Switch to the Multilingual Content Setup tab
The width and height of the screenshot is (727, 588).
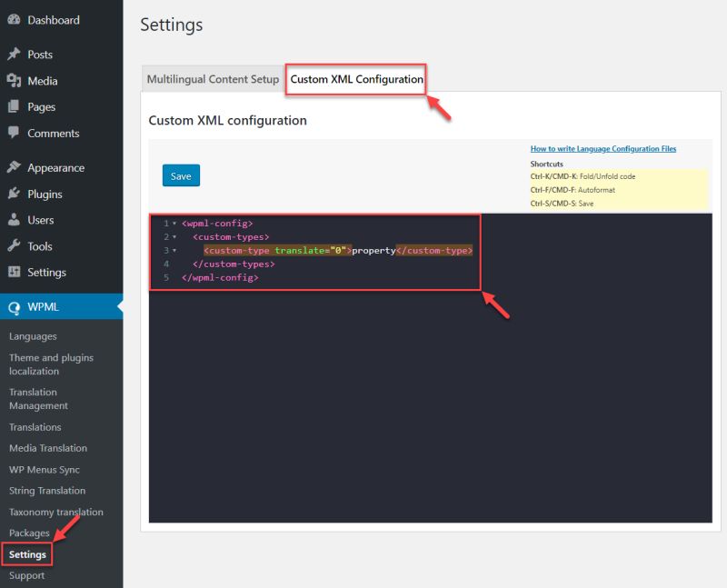click(212, 79)
